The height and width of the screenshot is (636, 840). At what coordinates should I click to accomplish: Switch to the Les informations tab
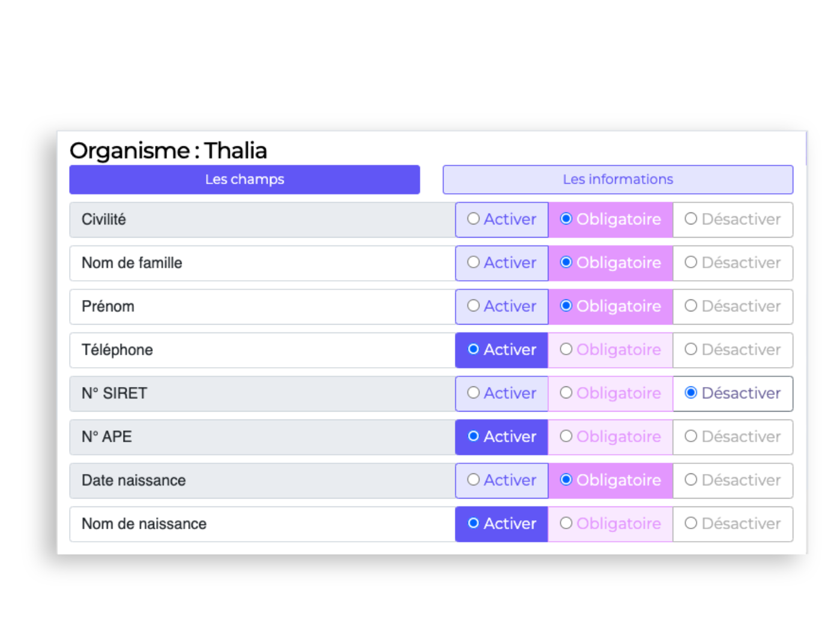coord(617,179)
